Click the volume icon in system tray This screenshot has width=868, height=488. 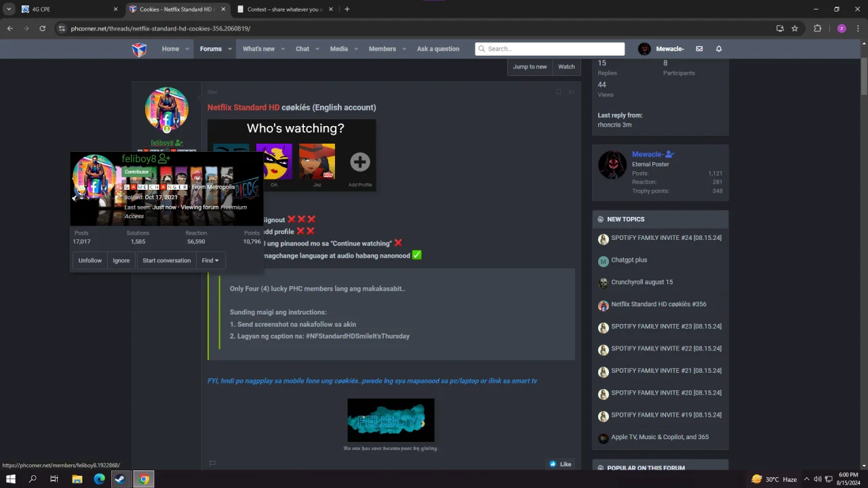click(818, 479)
